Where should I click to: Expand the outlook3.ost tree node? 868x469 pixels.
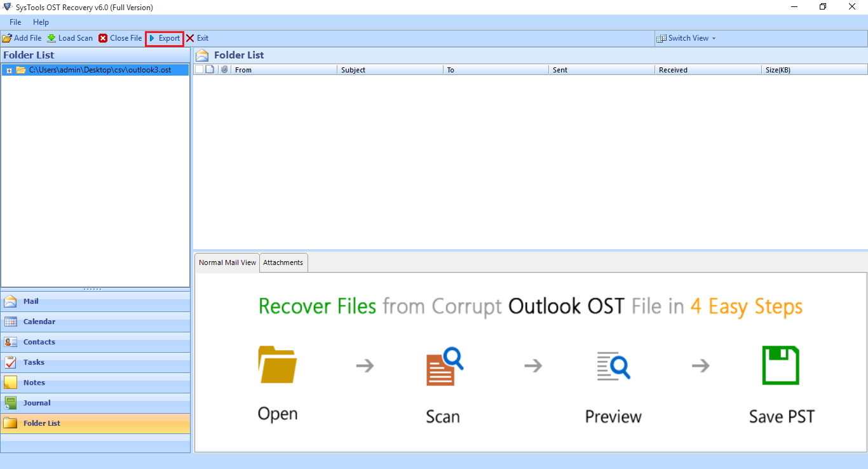pos(9,71)
